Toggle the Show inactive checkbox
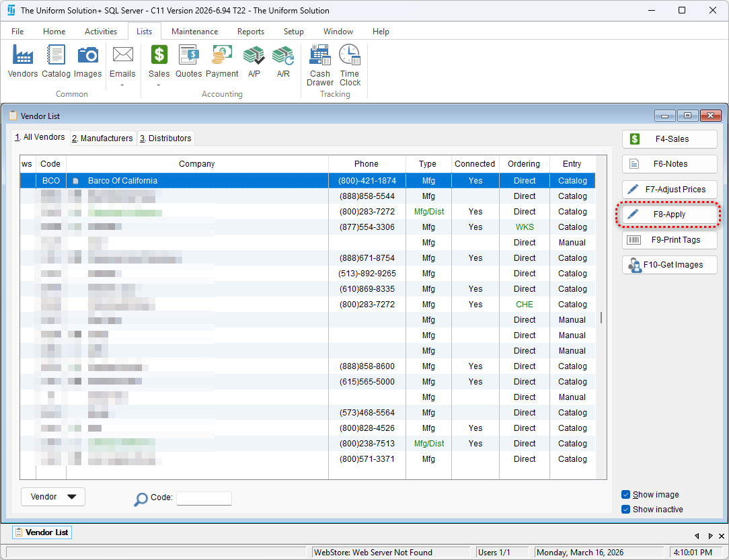The image size is (729, 560). pos(626,510)
